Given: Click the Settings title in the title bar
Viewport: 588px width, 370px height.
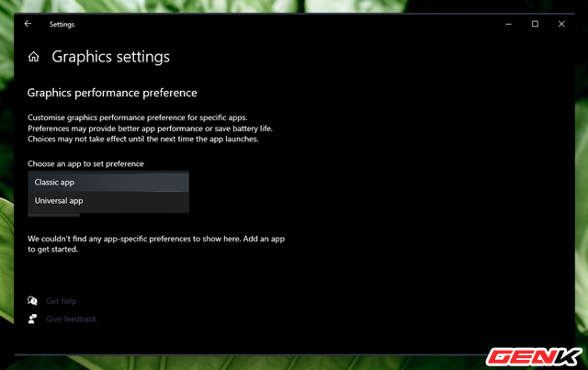Looking at the screenshot, I should click(x=62, y=24).
